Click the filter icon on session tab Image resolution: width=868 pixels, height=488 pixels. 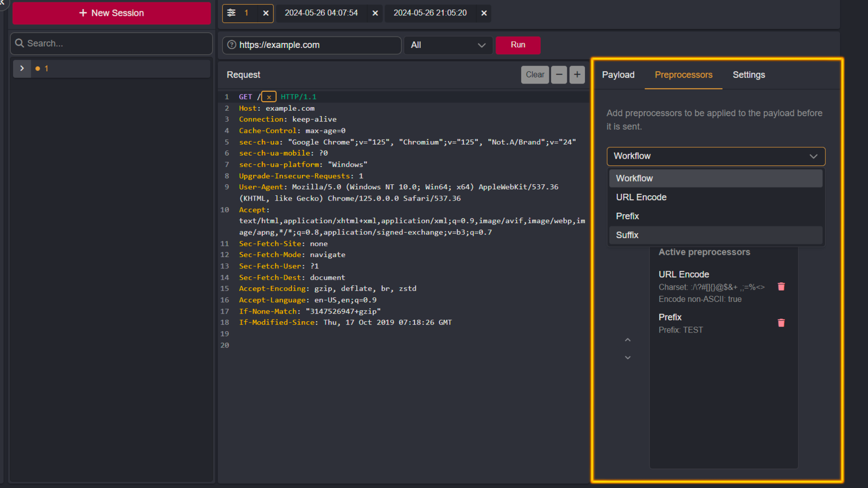[232, 13]
